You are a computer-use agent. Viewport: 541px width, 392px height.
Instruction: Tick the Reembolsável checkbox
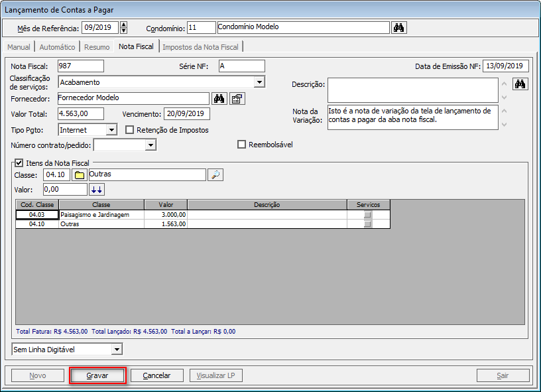(241, 144)
